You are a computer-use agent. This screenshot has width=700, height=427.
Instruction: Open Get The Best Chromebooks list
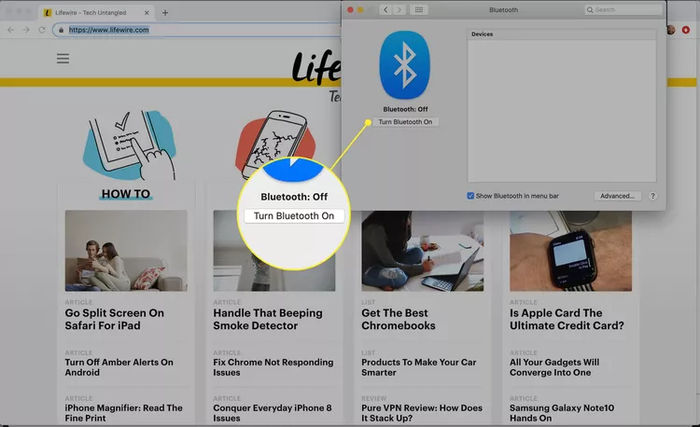pyautogui.click(x=398, y=319)
